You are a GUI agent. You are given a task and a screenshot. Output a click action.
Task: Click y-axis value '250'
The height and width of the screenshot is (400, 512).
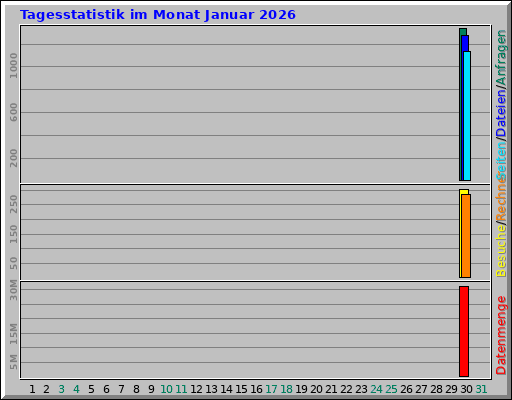(x=13, y=204)
